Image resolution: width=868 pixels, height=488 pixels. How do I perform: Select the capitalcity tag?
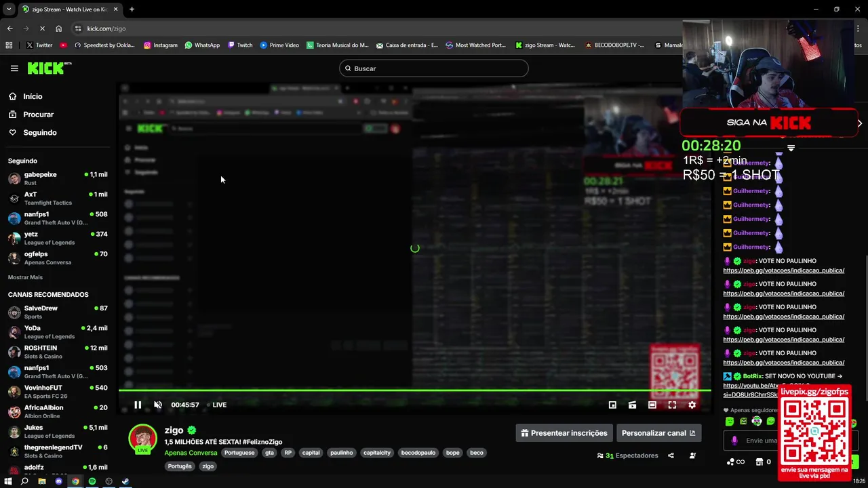coord(377,453)
